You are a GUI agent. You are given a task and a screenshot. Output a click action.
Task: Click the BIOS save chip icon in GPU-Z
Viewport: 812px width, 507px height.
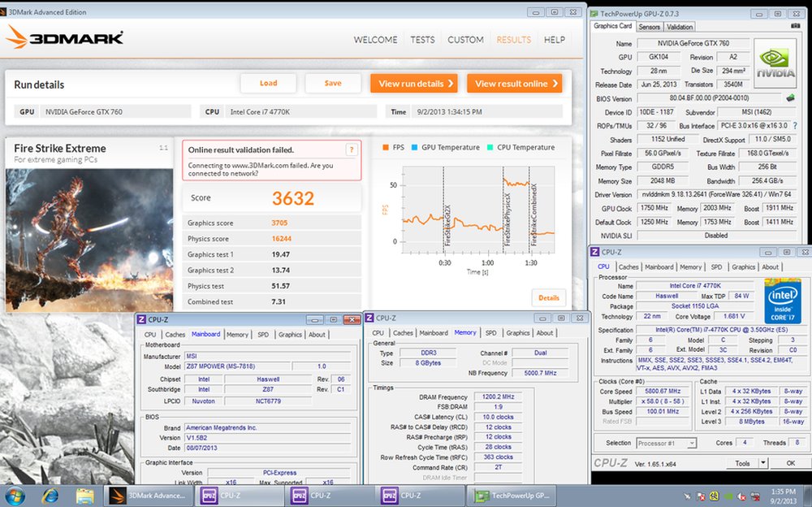(x=790, y=97)
